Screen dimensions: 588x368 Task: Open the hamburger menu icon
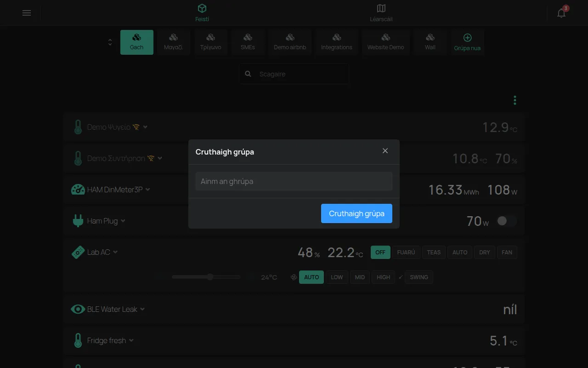(27, 13)
